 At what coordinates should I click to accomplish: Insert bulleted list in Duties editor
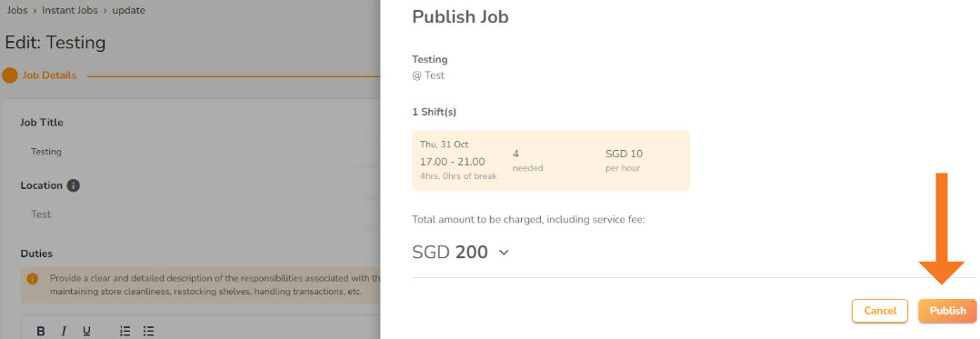pyautogui.click(x=148, y=331)
